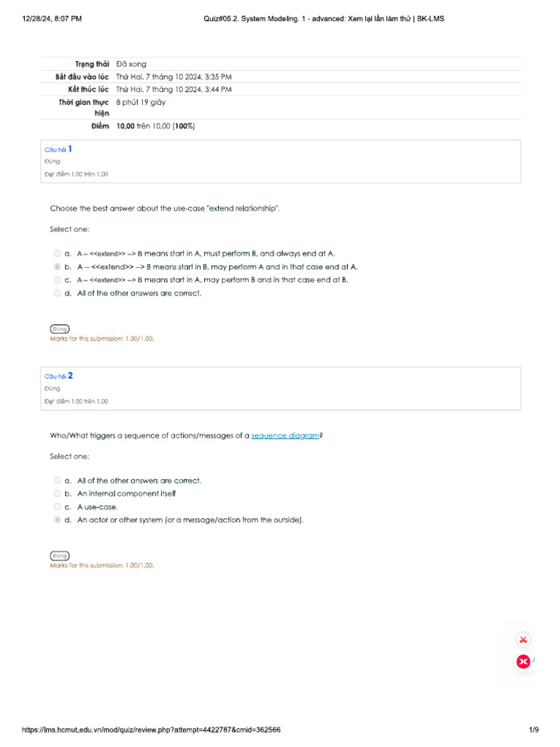
Task: Select option a under question 1
Action: [x=57, y=254]
